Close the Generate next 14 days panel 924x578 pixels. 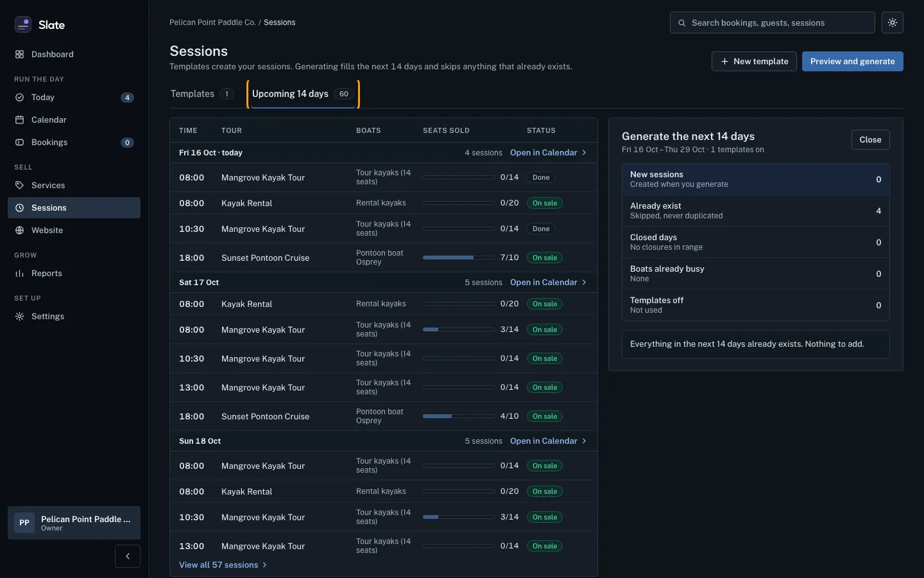[x=870, y=140]
